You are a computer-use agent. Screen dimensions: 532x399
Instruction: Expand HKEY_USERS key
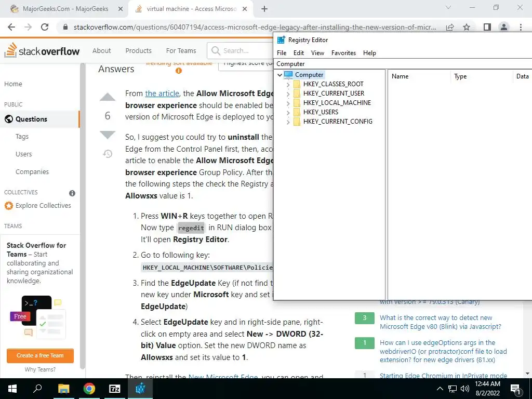click(x=288, y=112)
